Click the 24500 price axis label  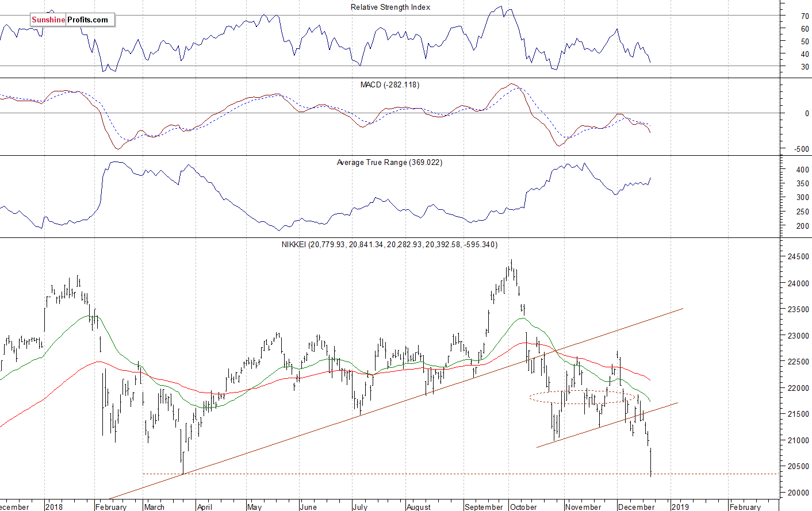point(798,257)
